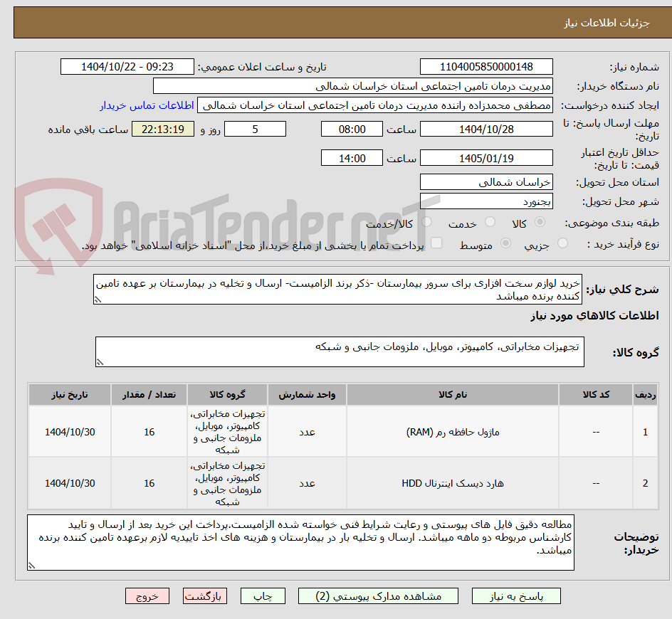Select the خدمت radio button
672x619 pixels.
(x=490, y=222)
